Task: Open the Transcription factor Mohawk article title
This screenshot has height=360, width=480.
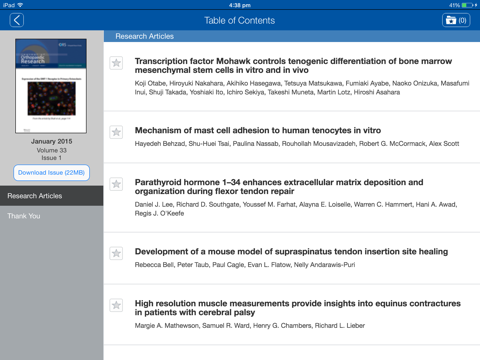Action: tap(293, 66)
